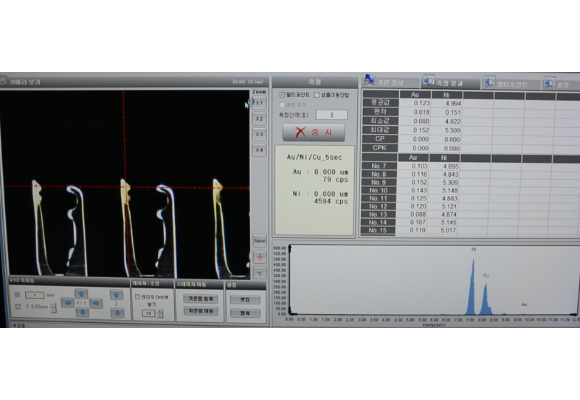
Task: Click the brightness value field showing 10
Action: (x=149, y=313)
